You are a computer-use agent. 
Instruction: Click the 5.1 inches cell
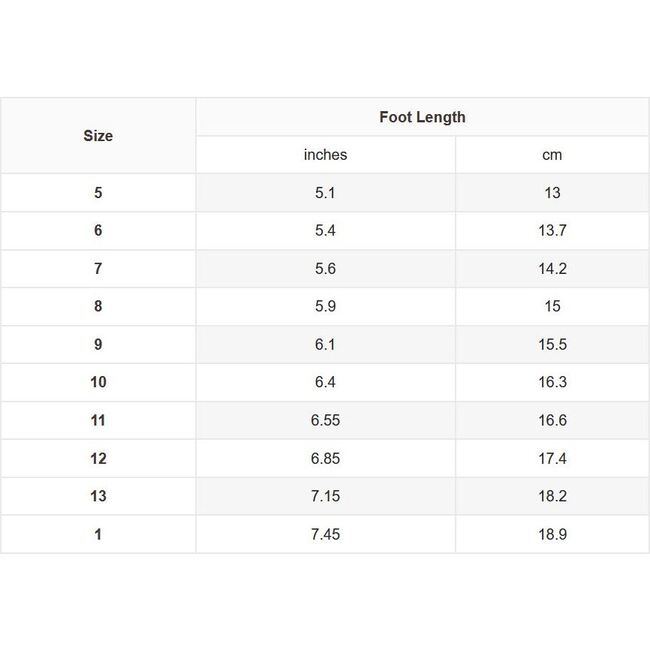pos(325,193)
